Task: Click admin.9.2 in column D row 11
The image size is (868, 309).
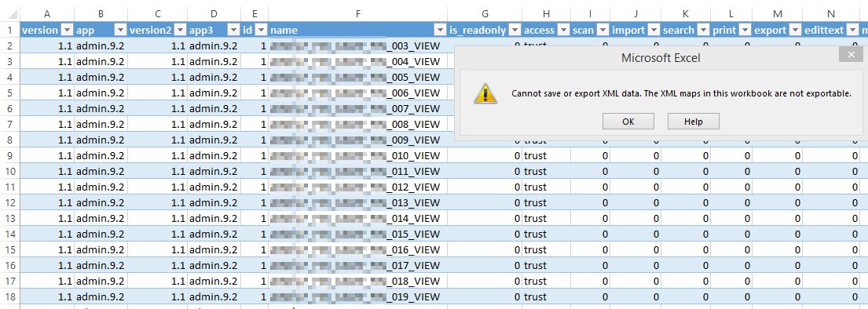Action: pos(214,187)
